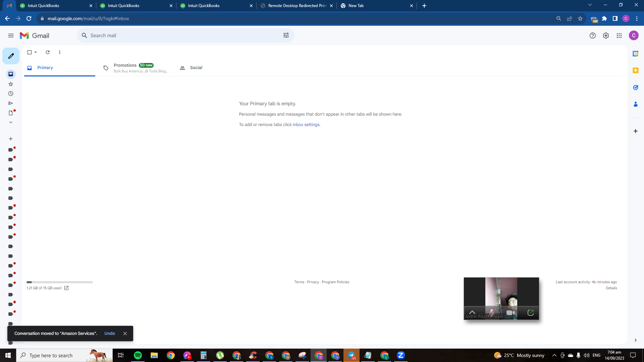Open Google Calendar side panel
The image size is (644, 362).
(635, 54)
